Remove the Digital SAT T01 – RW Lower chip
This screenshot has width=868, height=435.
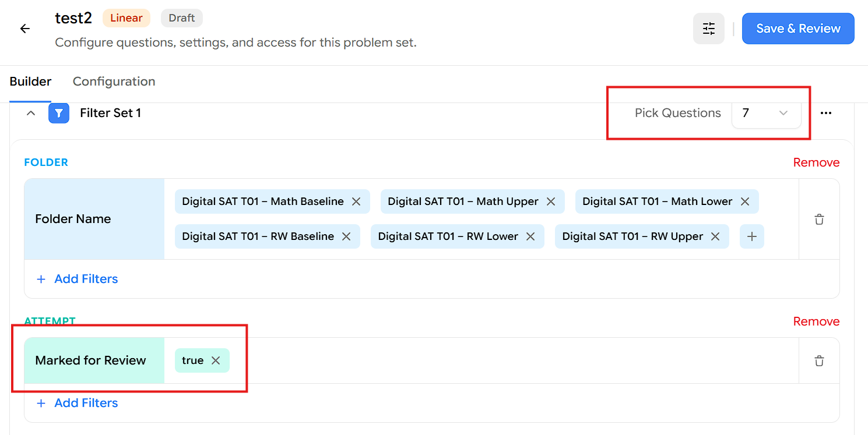(530, 236)
